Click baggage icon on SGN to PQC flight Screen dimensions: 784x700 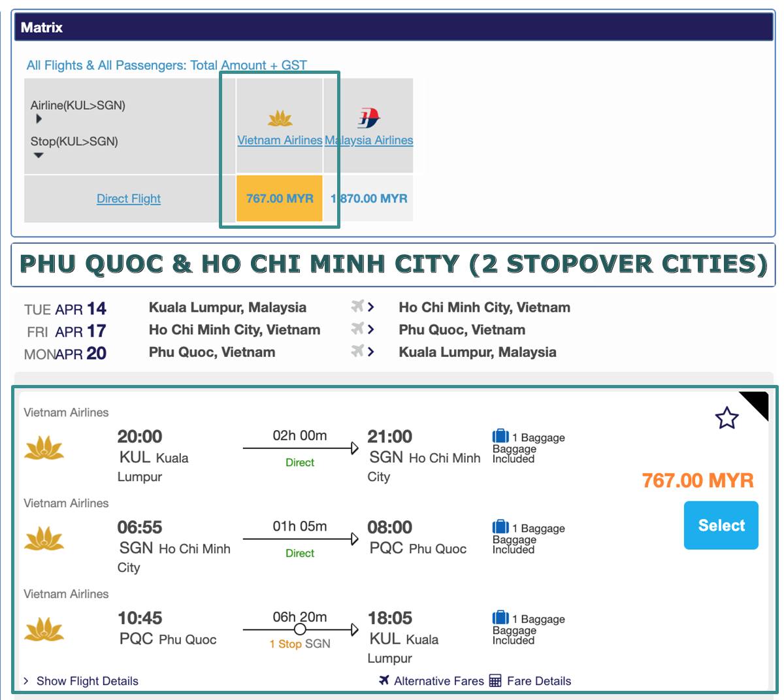[x=500, y=527]
